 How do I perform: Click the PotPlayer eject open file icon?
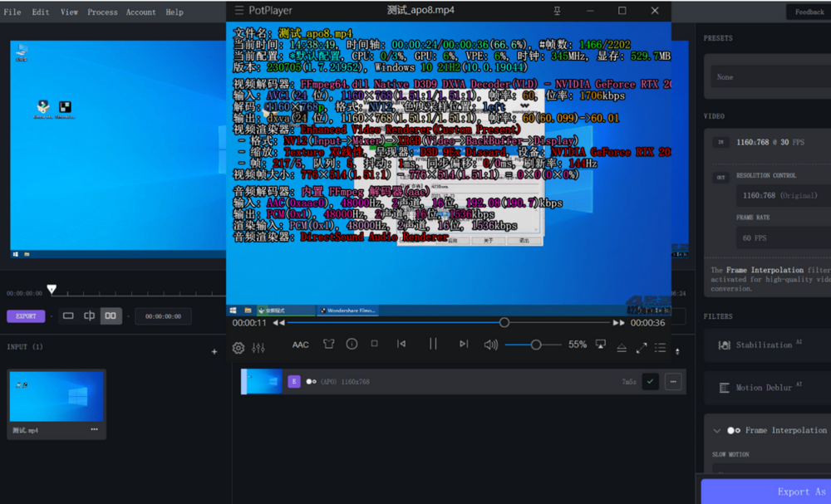tap(621, 348)
